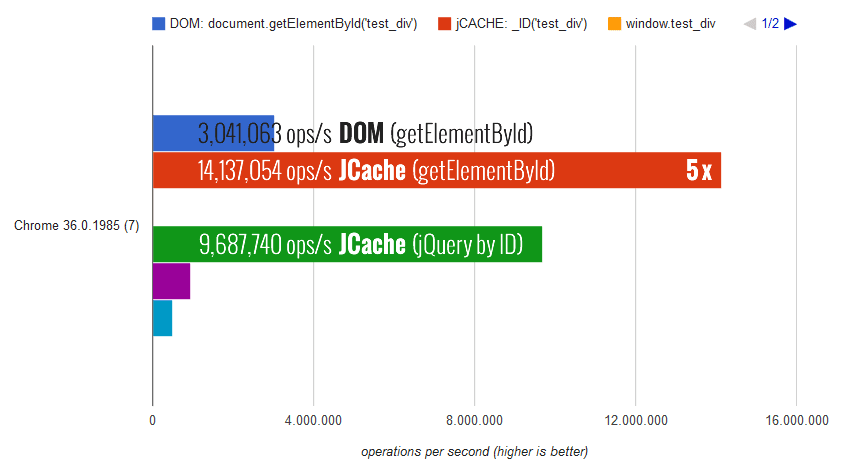
Task: Click the orange window.test_div legend swatch
Action: [x=614, y=24]
